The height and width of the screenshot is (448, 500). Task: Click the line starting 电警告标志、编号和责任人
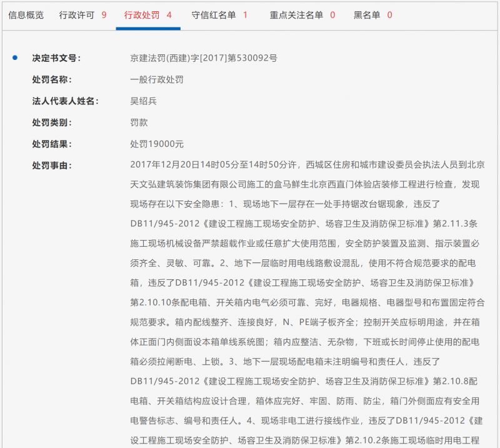[306, 421]
